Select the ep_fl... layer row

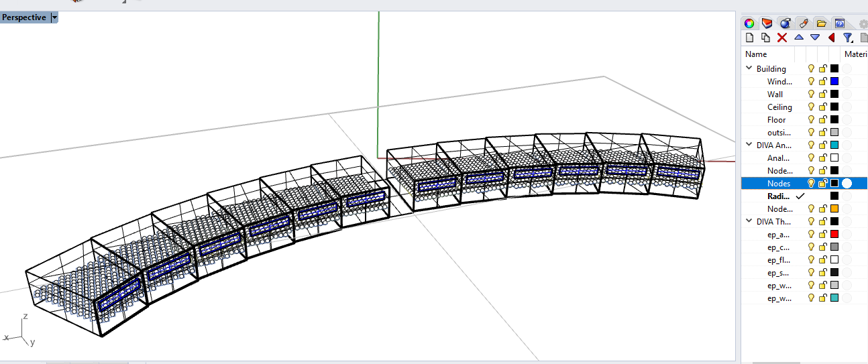click(x=804, y=259)
